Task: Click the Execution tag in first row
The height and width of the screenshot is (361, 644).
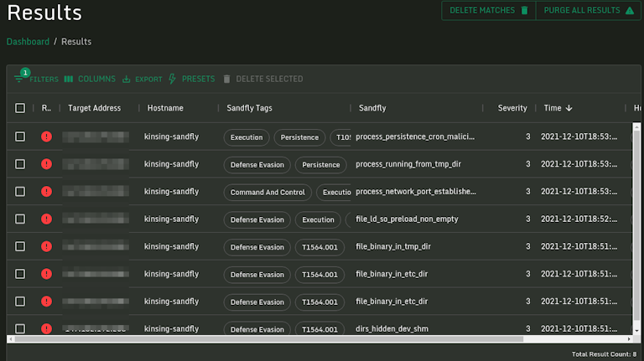Action: [247, 137]
